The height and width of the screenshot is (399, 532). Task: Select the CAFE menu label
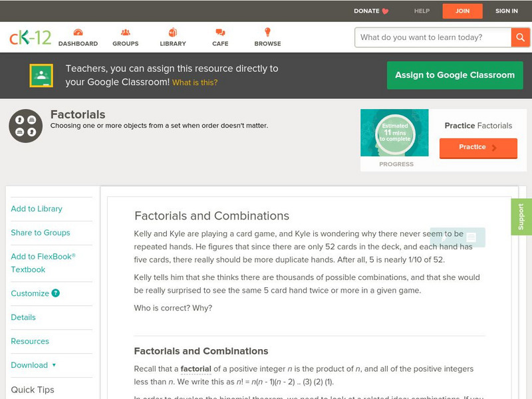[x=220, y=44]
